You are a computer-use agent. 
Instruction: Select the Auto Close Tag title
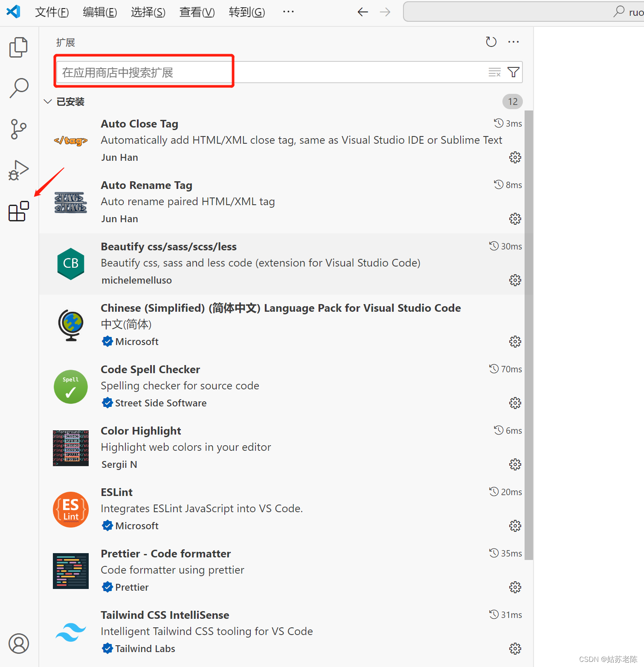coord(139,124)
